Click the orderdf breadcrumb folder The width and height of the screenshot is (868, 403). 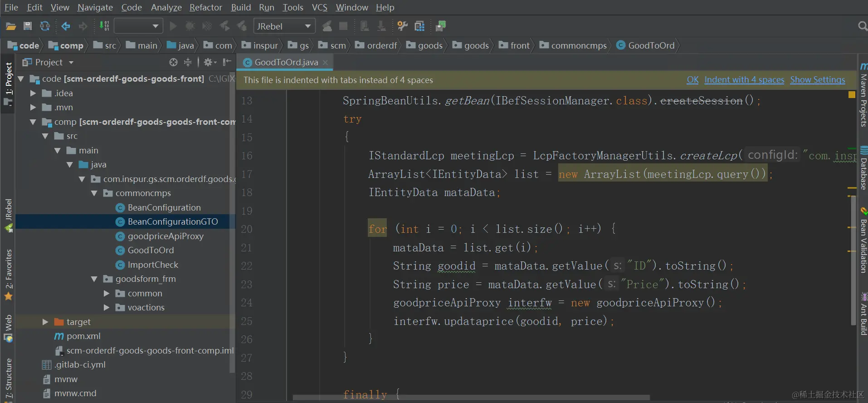(376, 45)
